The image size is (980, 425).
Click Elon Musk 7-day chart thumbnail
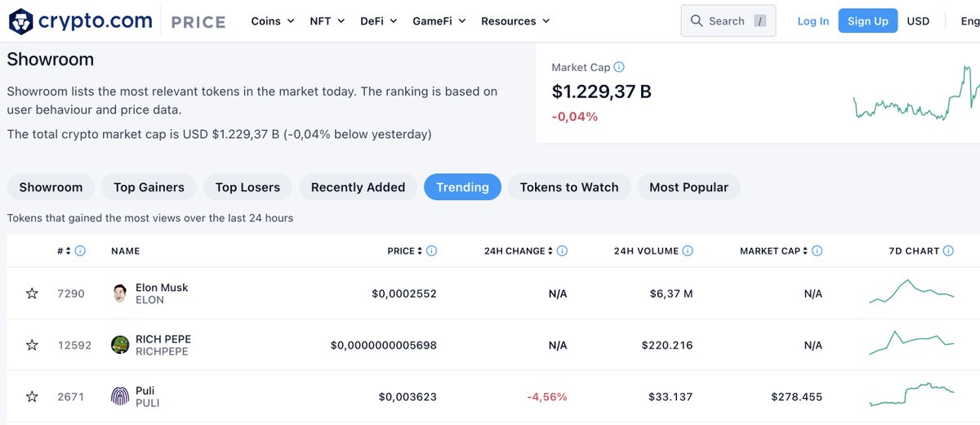(x=911, y=292)
